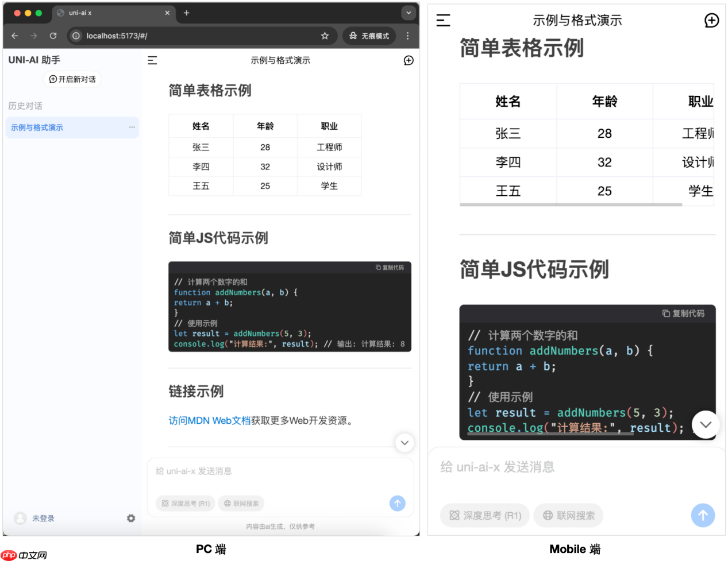Image resolution: width=728 pixels, height=561 pixels.
Task: Open the MDN Web文档 link
Action: click(221, 420)
